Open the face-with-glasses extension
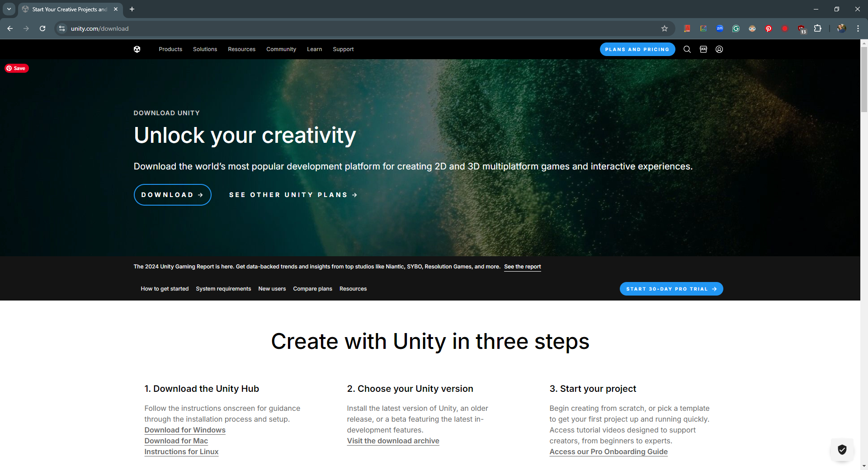This screenshot has height=470, width=868. coord(752,28)
